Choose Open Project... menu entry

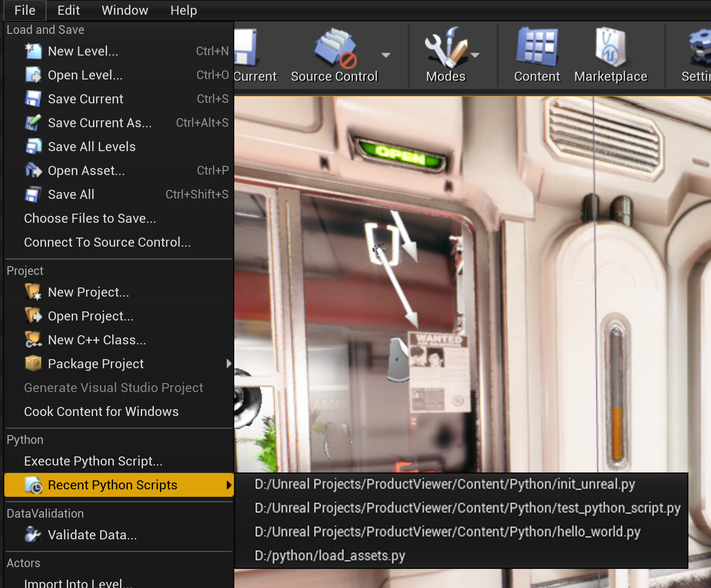[119, 316]
